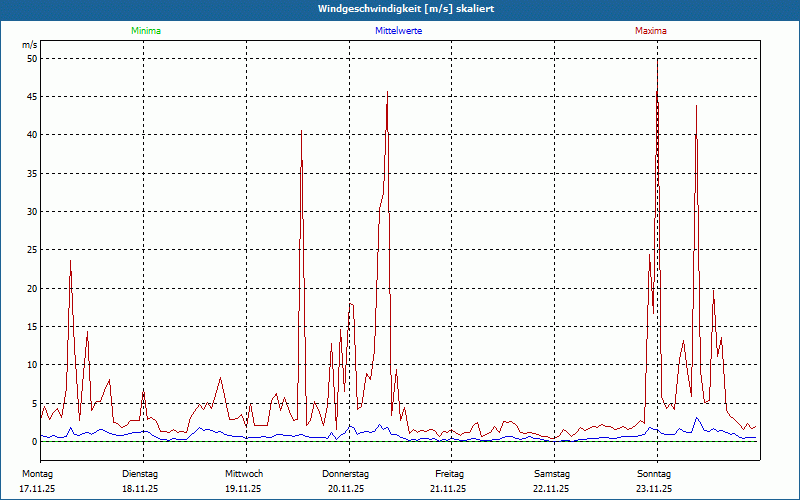
Task: Select the m/s unit label
Action: coord(29,45)
